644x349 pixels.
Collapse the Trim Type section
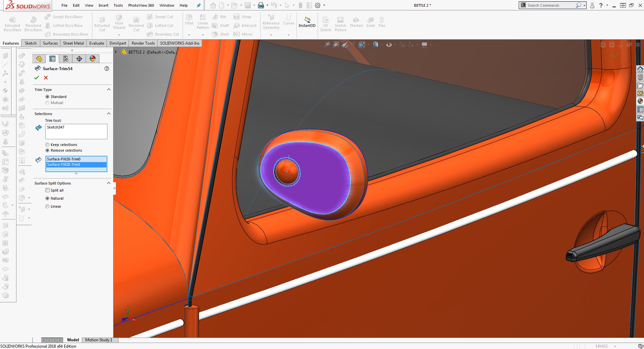108,89
